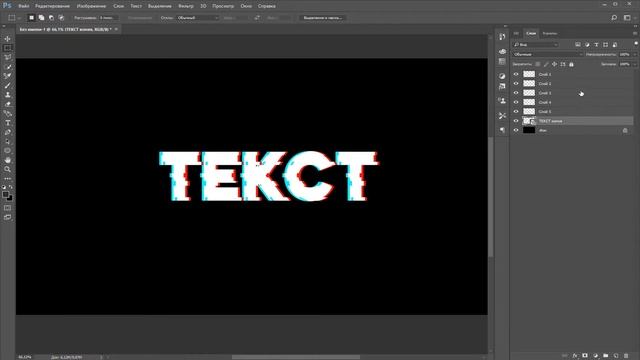Select the Hand tool
The width and height of the screenshot is (640, 360).
coord(7,160)
